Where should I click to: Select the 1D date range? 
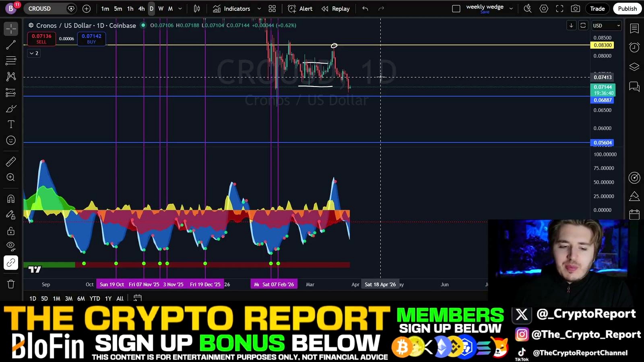[33, 298]
